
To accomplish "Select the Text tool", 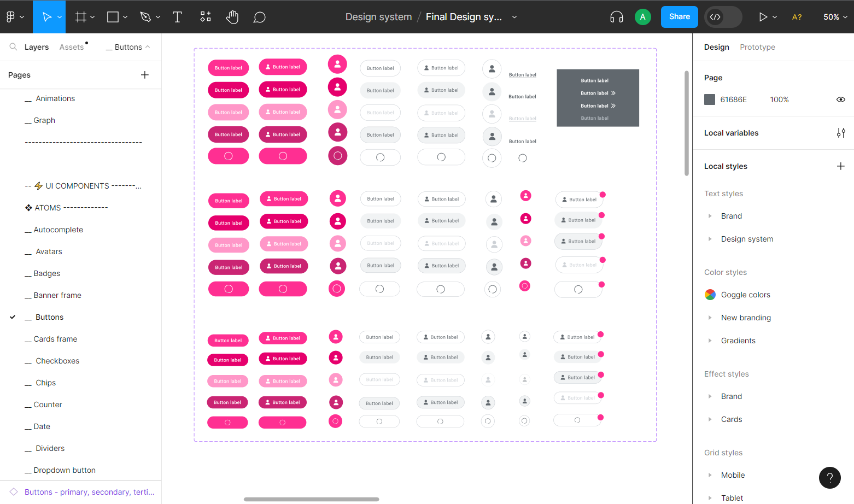I will click(x=177, y=17).
